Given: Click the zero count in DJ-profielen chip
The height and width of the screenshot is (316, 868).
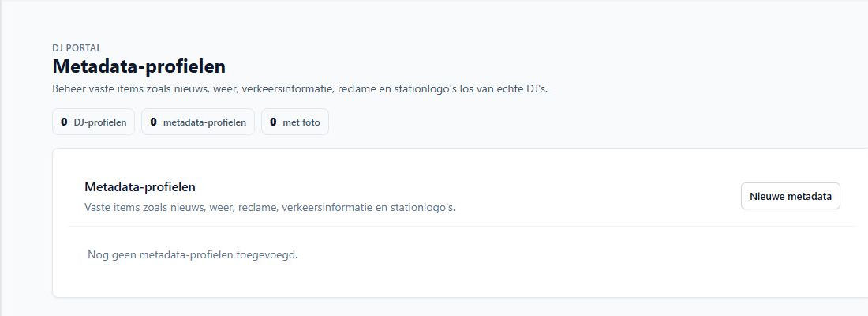Looking at the screenshot, I should [x=64, y=122].
